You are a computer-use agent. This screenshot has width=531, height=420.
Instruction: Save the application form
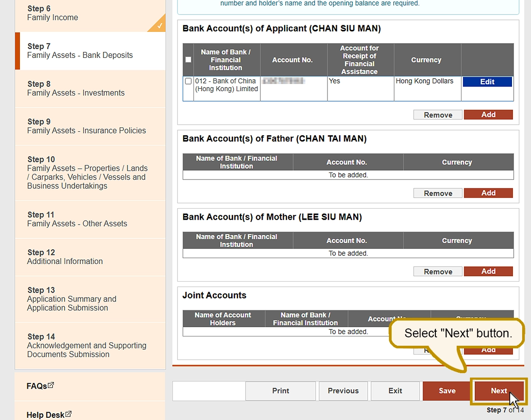tap(447, 391)
